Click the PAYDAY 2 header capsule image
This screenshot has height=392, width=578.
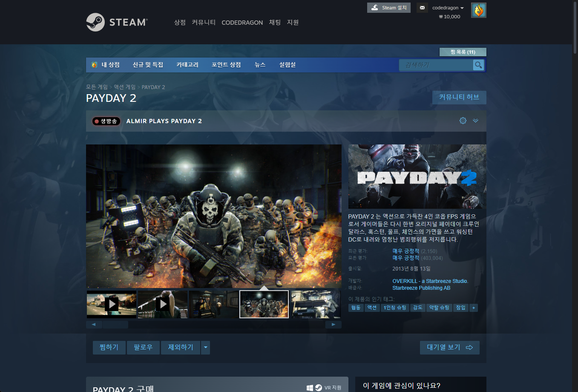(417, 176)
